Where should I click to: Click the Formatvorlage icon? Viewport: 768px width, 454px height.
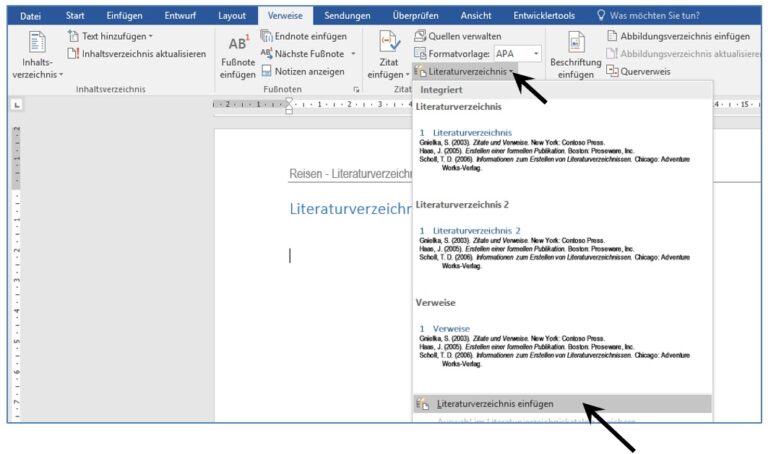[420, 54]
